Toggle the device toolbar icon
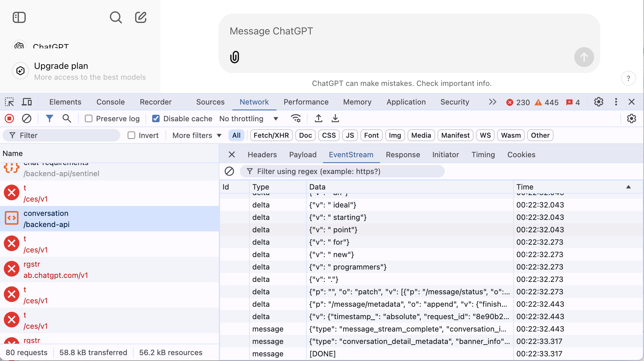The image size is (644, 361). pos(27,102)
